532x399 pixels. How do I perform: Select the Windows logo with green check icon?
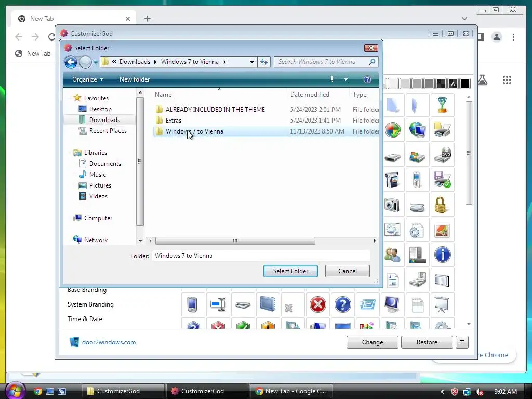click(x=393, y=130)
